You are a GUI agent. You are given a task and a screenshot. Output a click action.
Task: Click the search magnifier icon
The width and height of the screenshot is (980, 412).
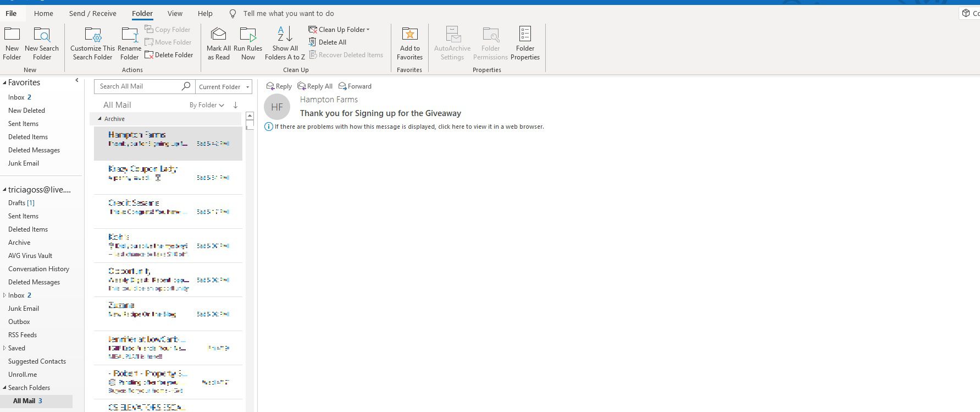pyautogui.click(x=186, y=86)
